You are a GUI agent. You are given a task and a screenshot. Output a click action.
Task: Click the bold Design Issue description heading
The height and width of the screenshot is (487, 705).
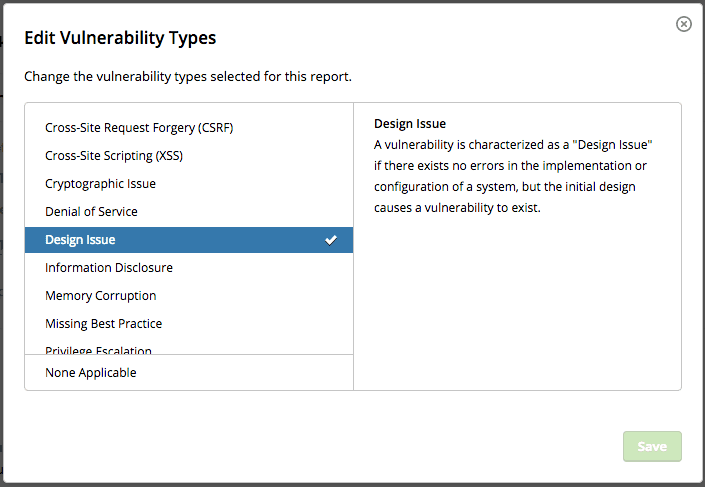click(x=410, y=124)
